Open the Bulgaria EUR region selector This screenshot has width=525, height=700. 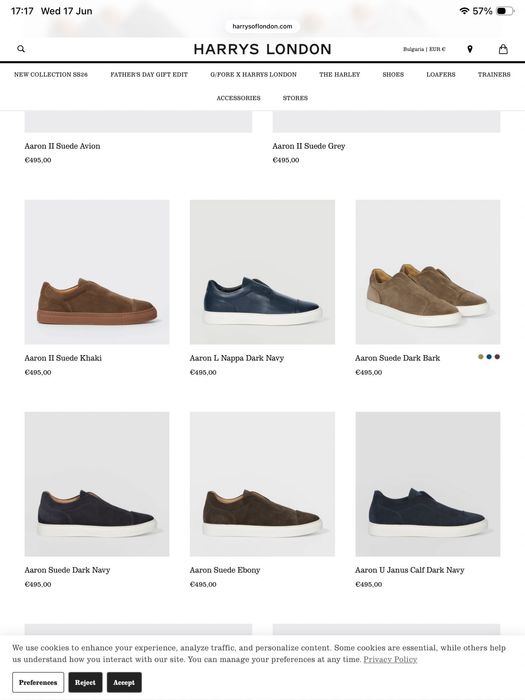[x=424, y=49]
